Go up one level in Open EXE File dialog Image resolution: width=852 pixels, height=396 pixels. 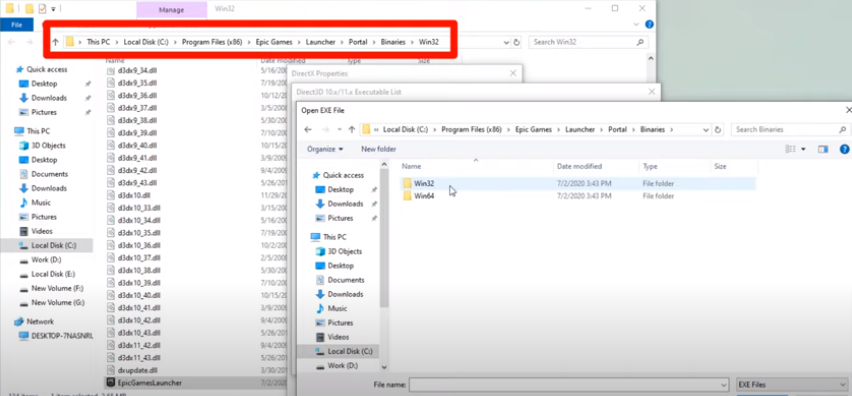tap(352, 130)
